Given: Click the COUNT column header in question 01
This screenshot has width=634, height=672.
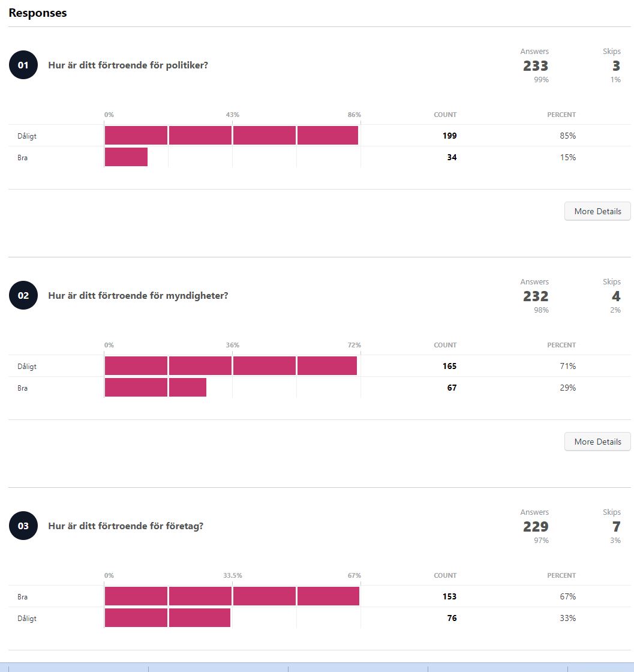Looking at the screenshot, I should pos(445,115).
